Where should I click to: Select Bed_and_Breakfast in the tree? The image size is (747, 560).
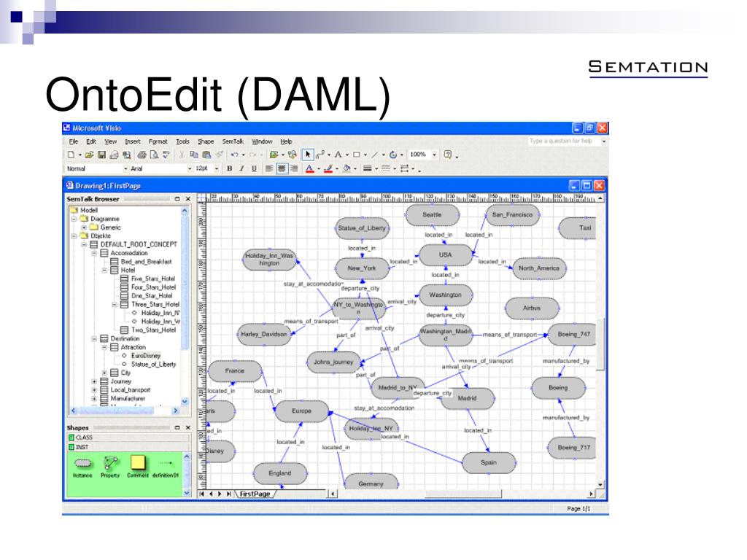[x=146, y=262]
